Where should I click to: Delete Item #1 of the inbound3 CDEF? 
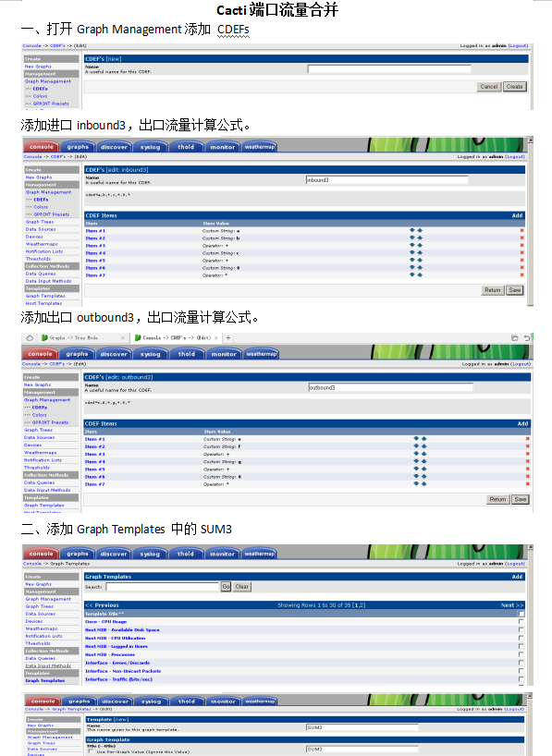pyautogui.click(x=521, y=230)
